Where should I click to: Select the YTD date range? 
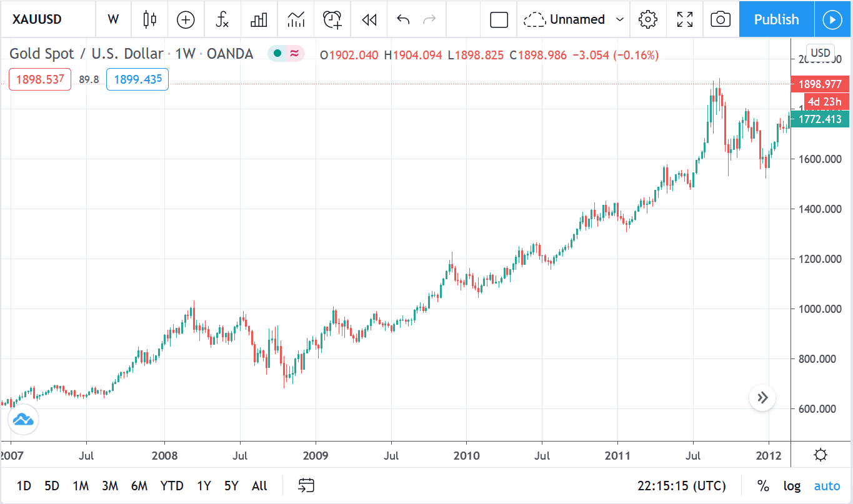pyautogui.click(x=172, y=486)
